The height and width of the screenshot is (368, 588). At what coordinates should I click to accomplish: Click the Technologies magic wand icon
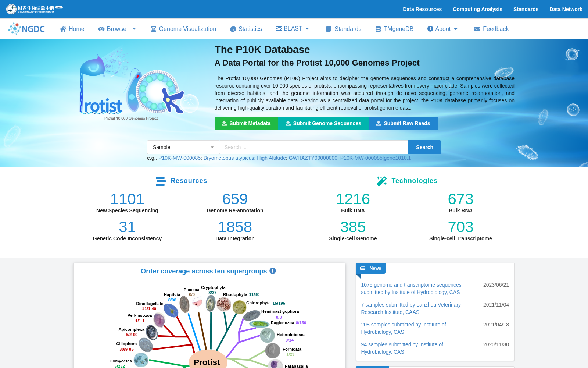point(381,181)
